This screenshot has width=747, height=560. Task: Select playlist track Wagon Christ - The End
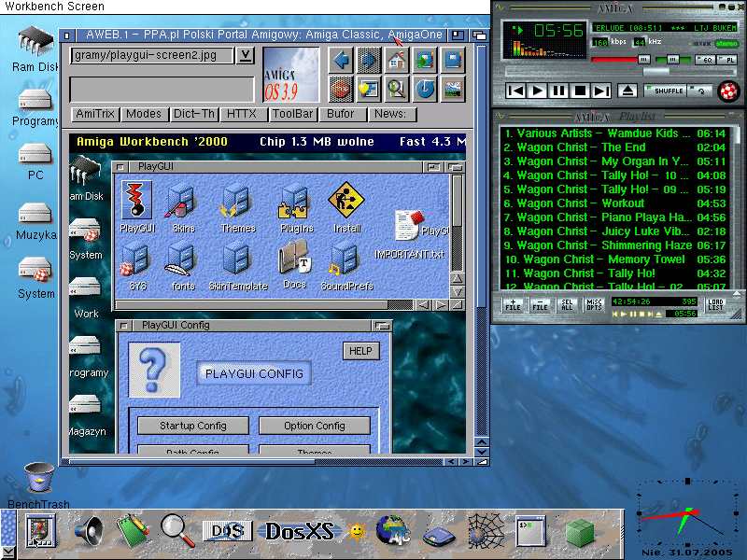point(614,147)
